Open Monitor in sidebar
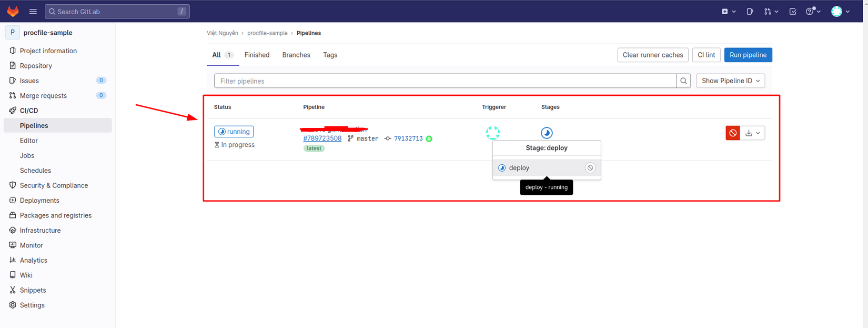Viewport: 868px width, 328px height. point(32,245)
